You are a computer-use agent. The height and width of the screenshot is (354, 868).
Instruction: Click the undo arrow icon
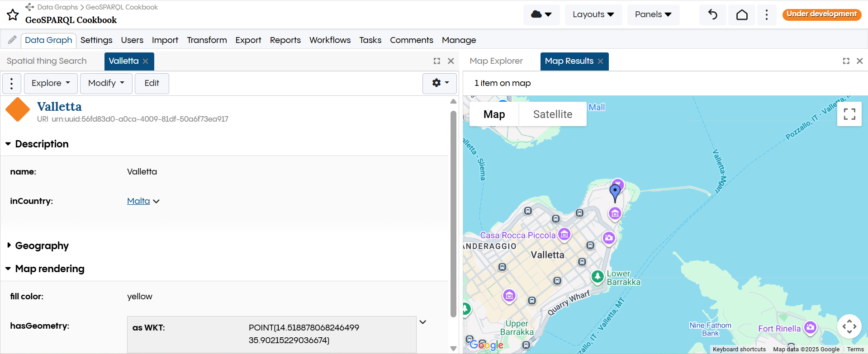click(x=712, y=14)
